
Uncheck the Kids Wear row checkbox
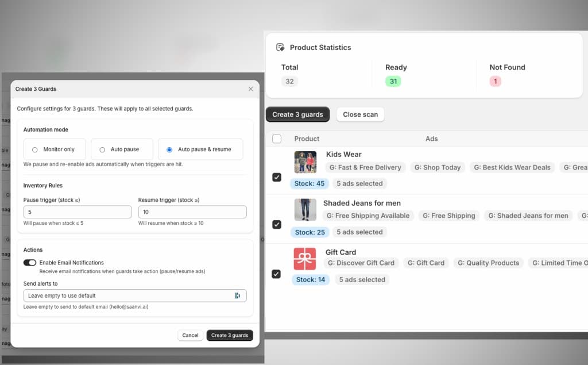tap(277, 178)
